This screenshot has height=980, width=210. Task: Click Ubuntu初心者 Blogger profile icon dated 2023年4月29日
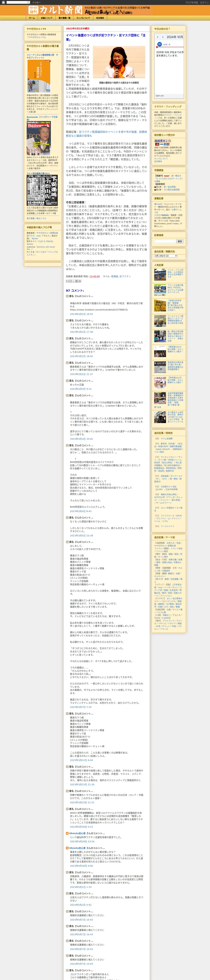pos(67,833)
